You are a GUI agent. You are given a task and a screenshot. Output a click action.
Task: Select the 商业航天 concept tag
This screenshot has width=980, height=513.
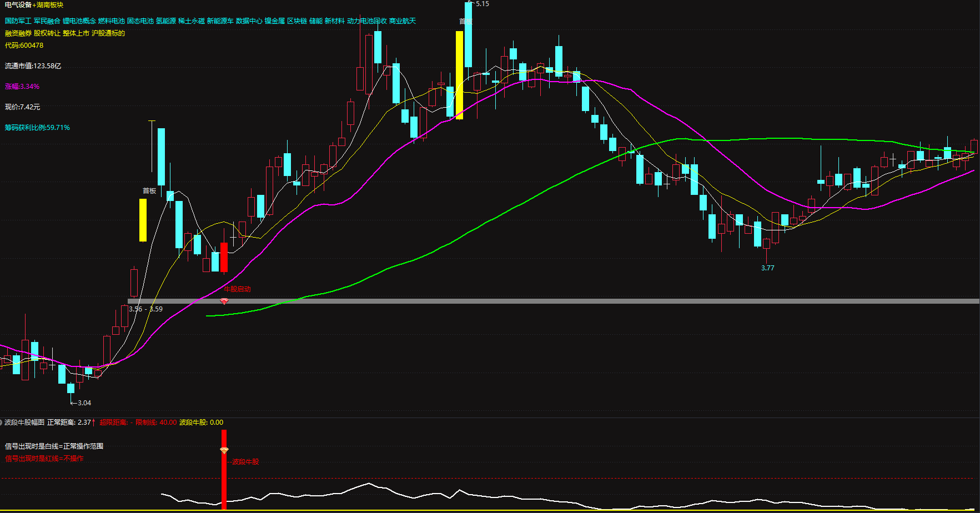pos(402,21)
